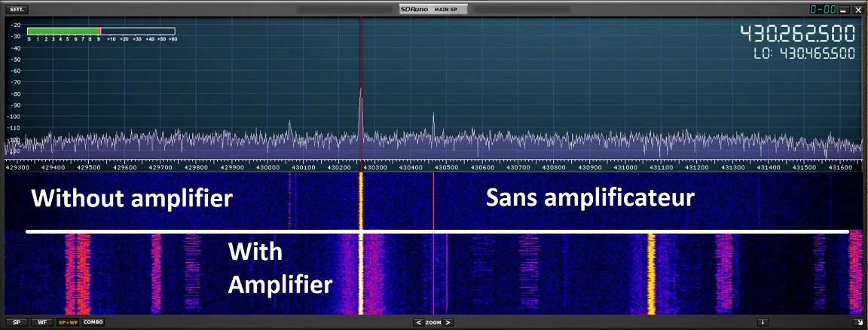Click the green 0-00 counter display
This screenshot has height=330, width=868.
tap(823, 10)
